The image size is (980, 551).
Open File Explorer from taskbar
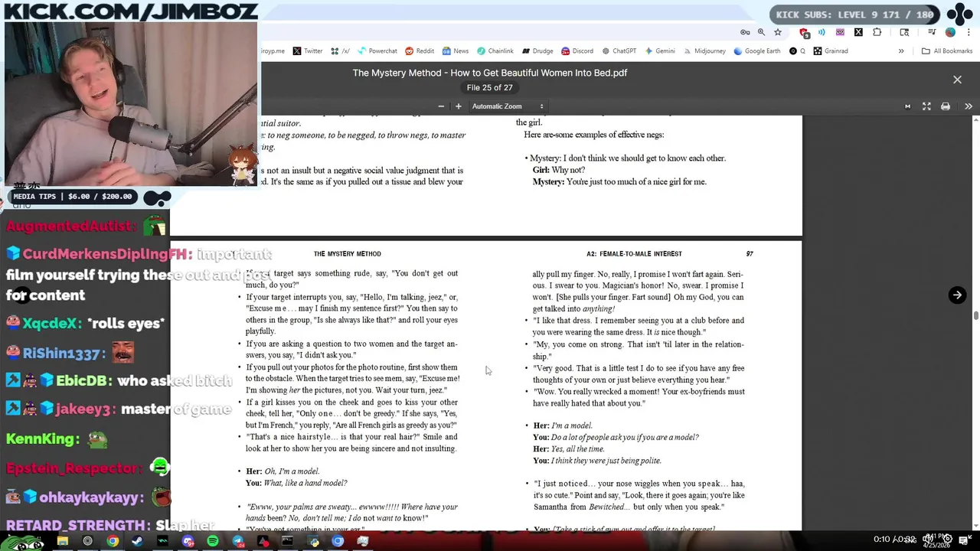[x=62, y=541]
